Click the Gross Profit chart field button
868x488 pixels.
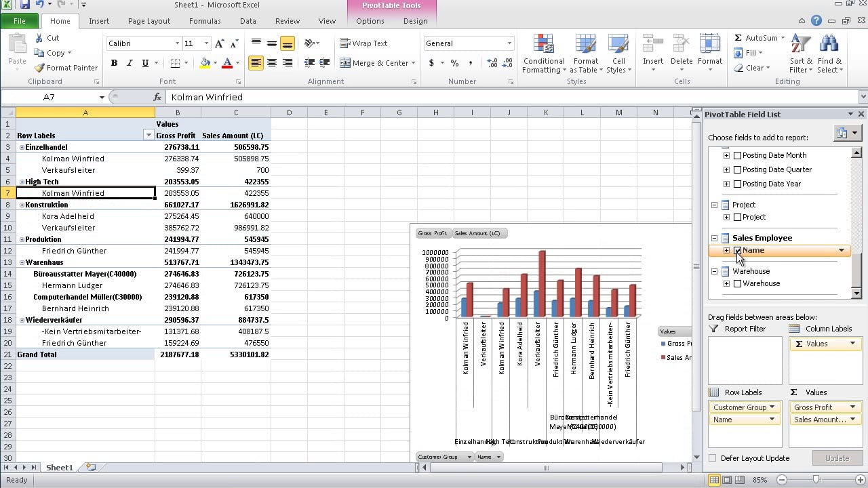[x=433, y=233]
